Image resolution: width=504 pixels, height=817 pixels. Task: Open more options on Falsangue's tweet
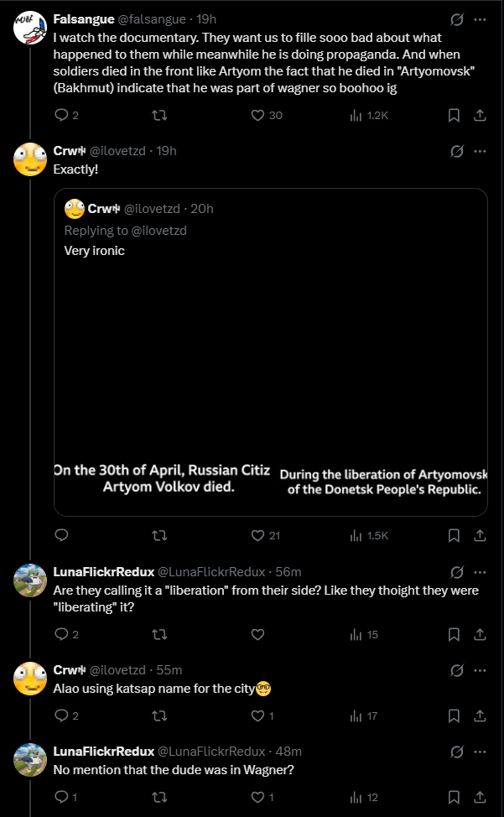coord(480,18)
